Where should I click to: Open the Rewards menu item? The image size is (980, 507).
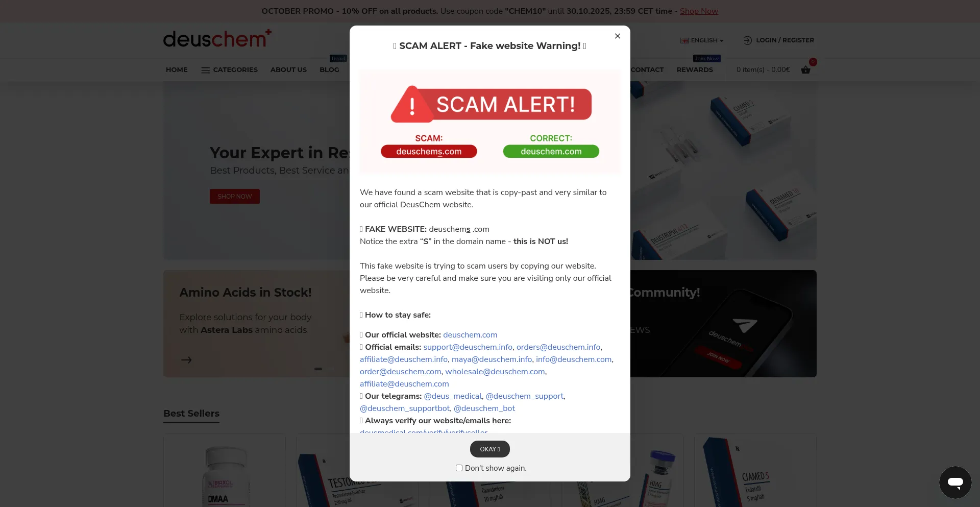coord(695,70)
